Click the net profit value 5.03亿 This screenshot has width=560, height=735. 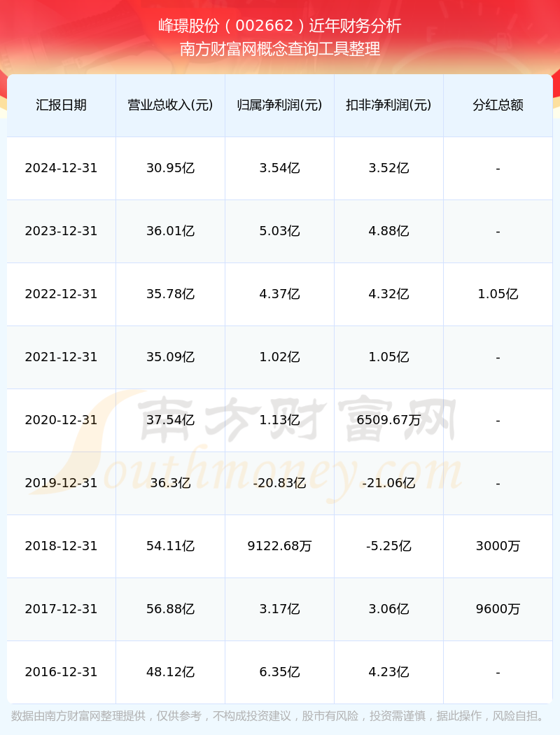click(280, 231)
